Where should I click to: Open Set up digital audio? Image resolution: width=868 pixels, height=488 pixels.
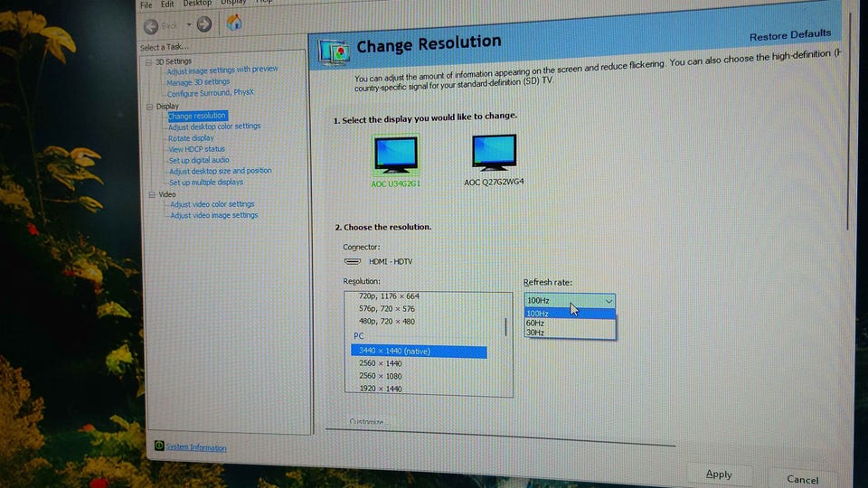point(199,161)
